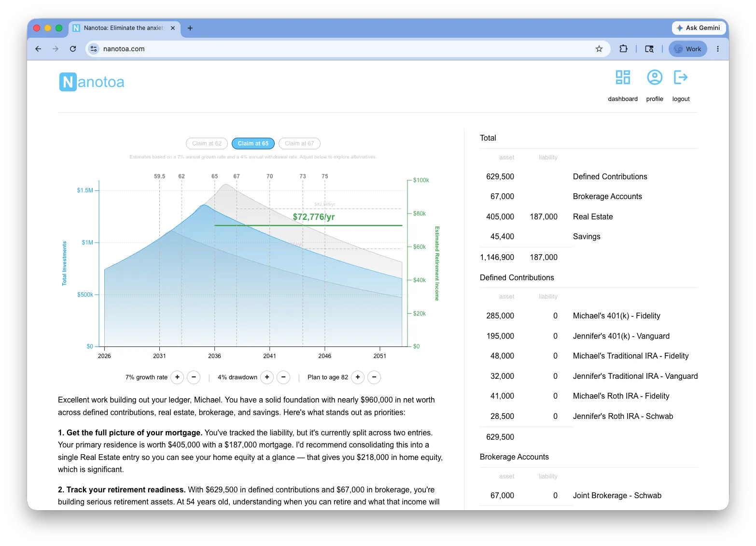Click the Savings total row label
The image size is (756, 546).
tap(587, 237)
